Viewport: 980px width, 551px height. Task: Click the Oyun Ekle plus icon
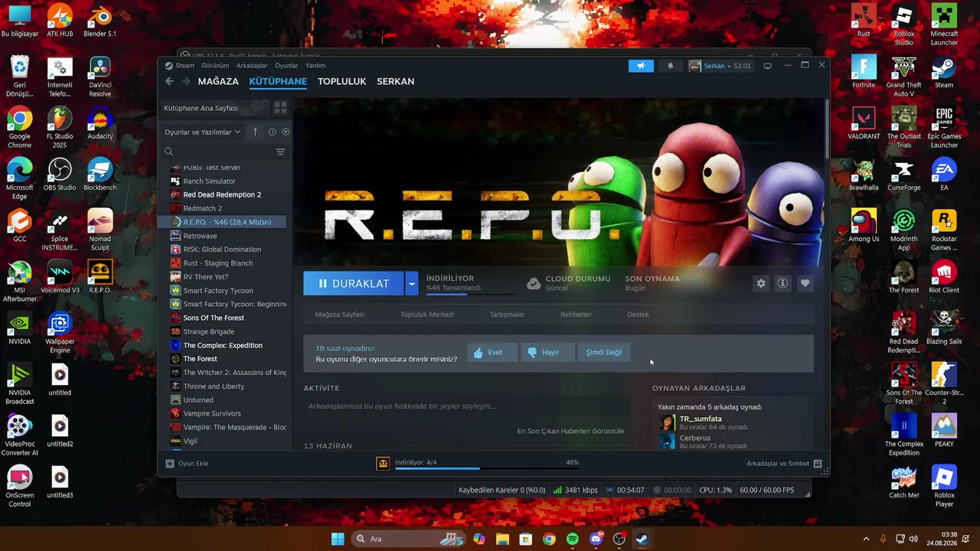[170, 463]
